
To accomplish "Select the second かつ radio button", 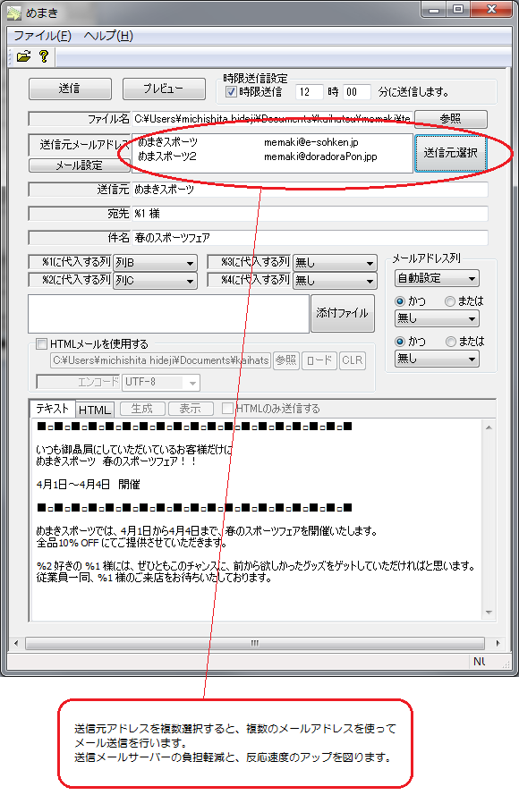I will (x=400, y=342).
